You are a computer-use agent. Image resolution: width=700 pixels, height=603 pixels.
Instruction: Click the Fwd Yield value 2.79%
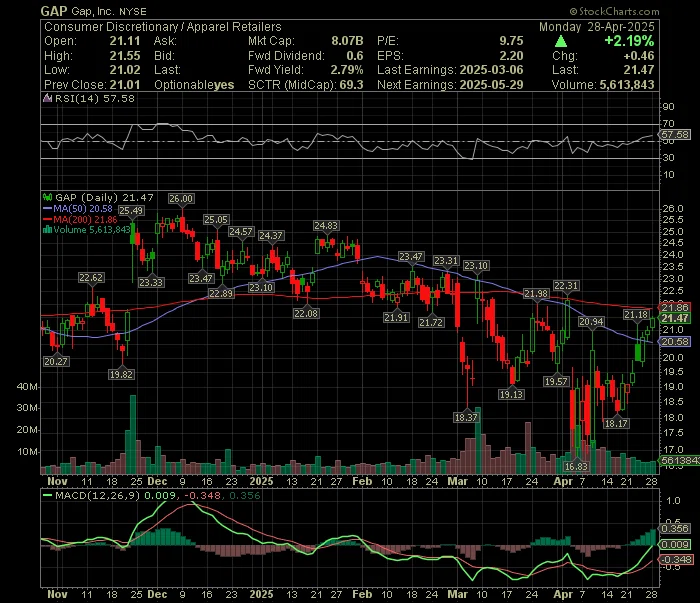347,70
